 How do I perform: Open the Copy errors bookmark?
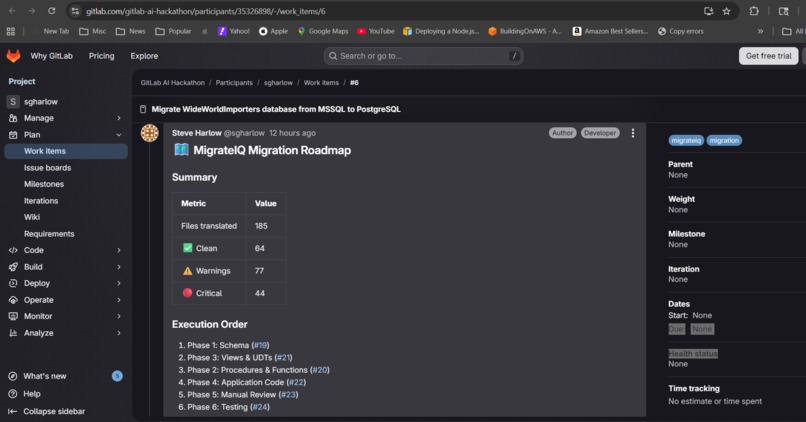point(681,31)
